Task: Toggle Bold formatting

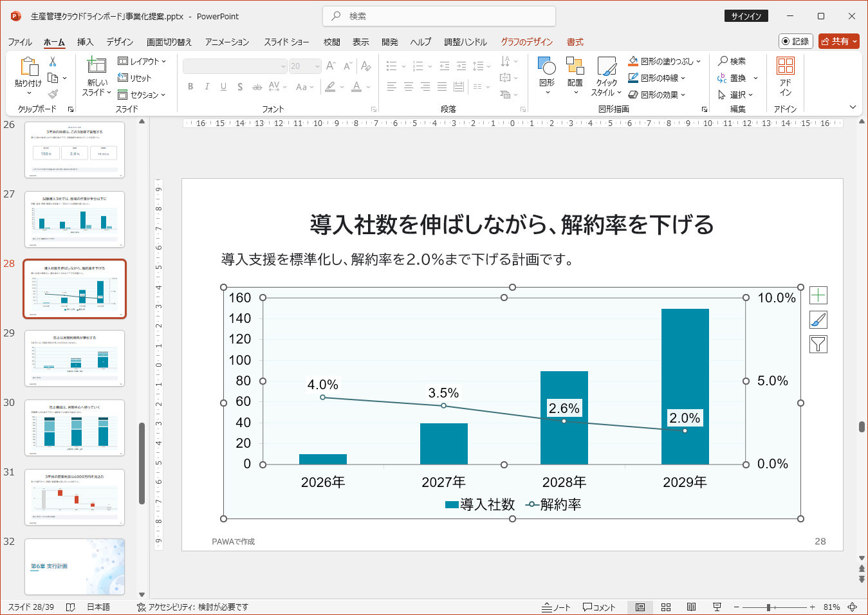Action: pos(190,87)
